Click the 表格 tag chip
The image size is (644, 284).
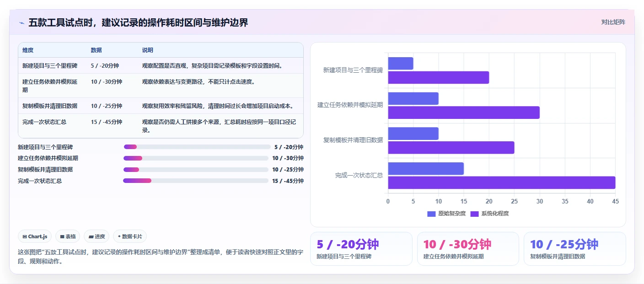68,236
